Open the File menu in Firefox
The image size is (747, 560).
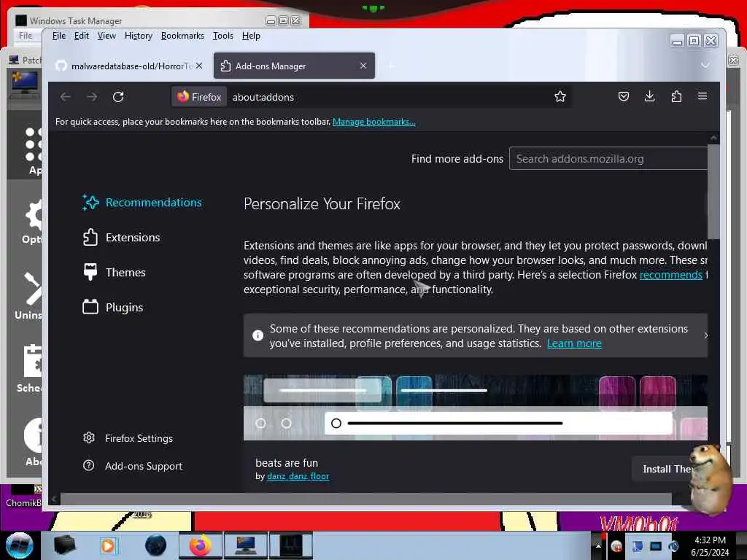point(59,36)
